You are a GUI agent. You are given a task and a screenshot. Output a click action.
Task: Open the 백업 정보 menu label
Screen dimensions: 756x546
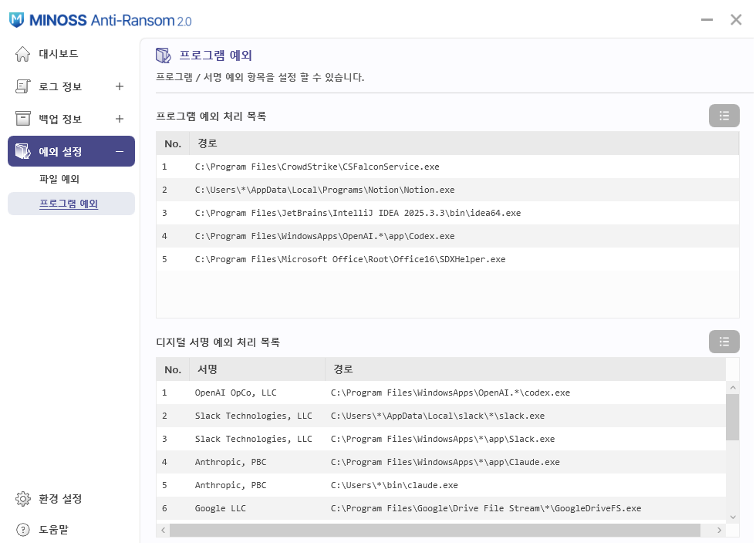coord(60,119)
